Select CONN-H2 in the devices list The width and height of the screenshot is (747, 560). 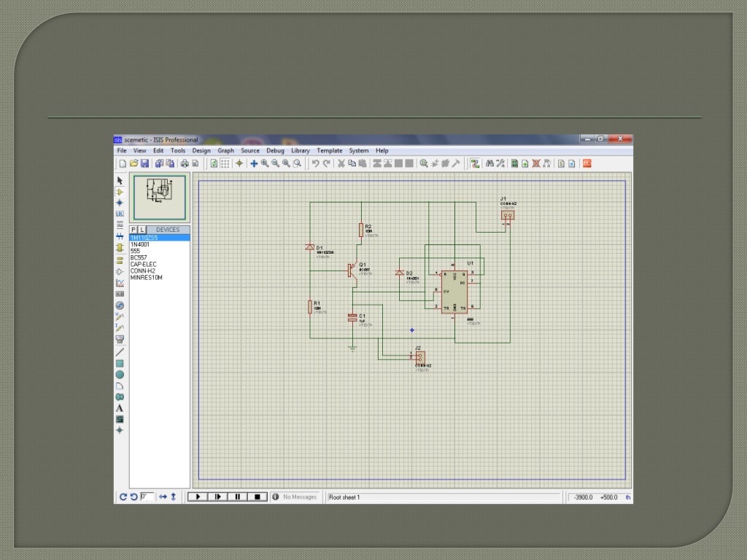click(x=160, y=271)
